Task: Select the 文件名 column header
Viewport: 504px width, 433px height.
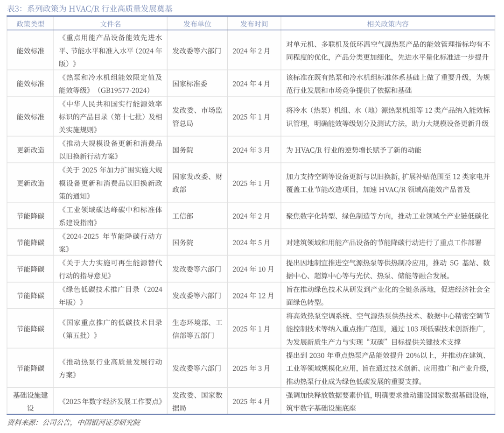Action: coord(111,24)
